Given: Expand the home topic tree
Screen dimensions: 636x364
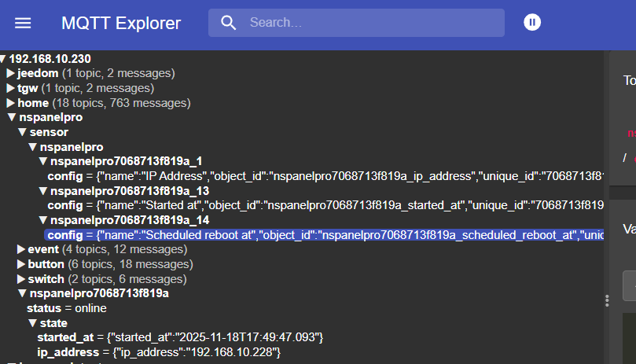Looking at the screenshot, I should pyautogui.click(x=11, y=103).
